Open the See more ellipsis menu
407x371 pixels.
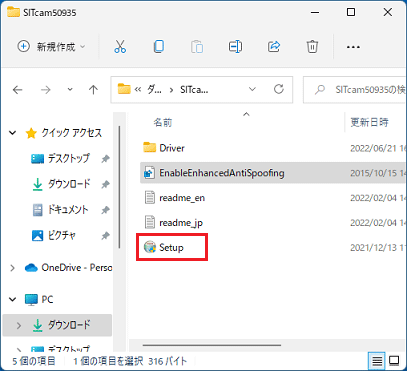(353, 47)
